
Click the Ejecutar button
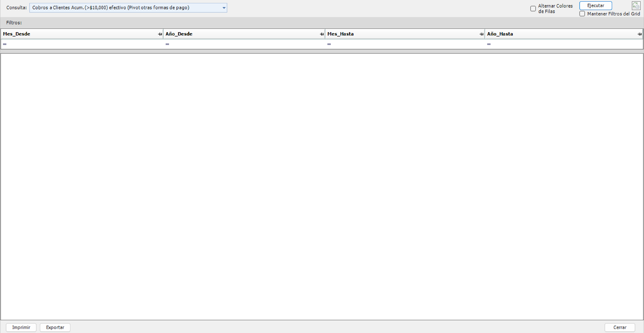tap(595, 6)
